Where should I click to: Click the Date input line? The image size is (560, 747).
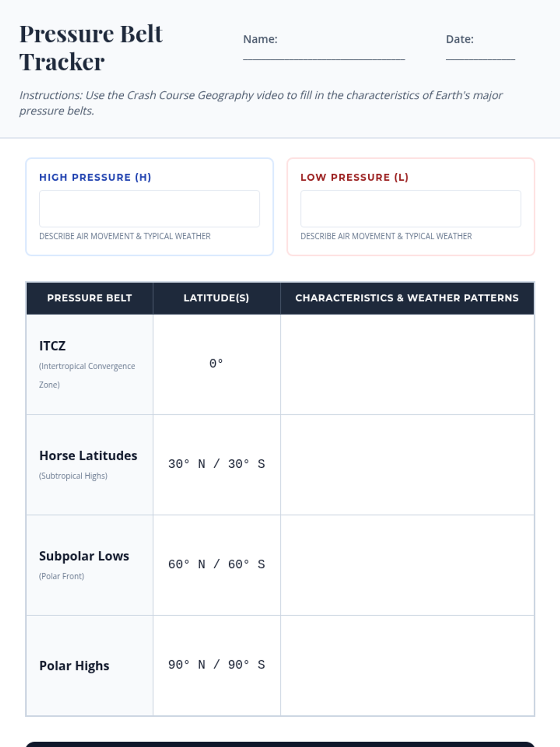click(480, 54)
